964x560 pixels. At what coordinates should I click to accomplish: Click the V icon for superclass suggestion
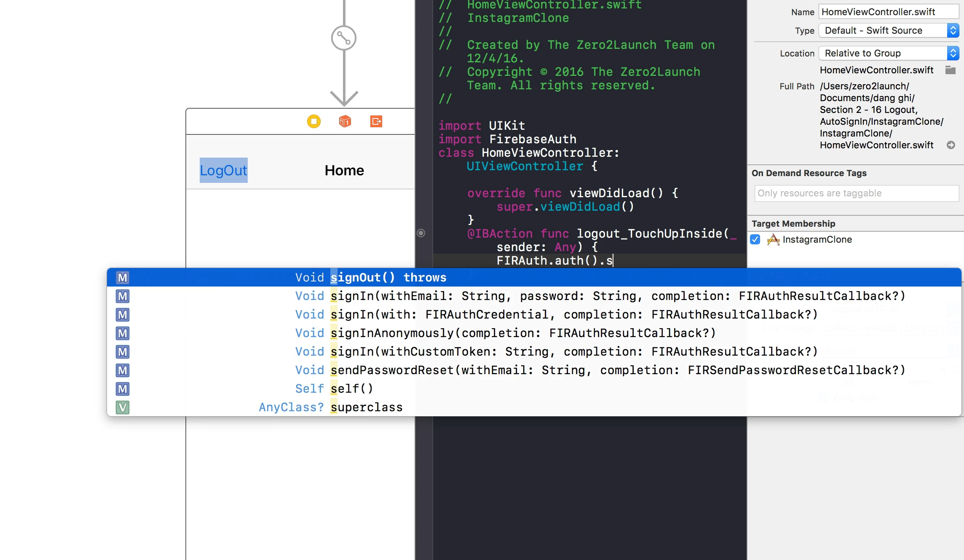[123, 407]
